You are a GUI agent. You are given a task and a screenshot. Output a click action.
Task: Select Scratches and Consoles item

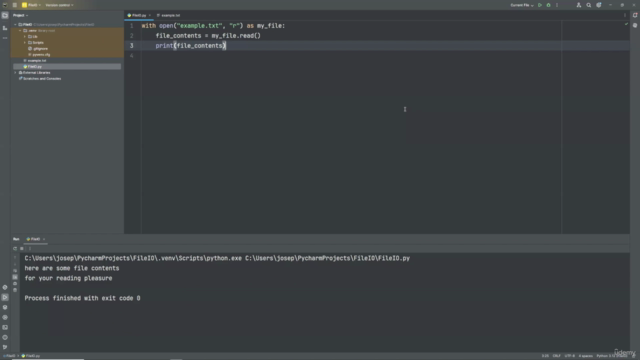40,78
